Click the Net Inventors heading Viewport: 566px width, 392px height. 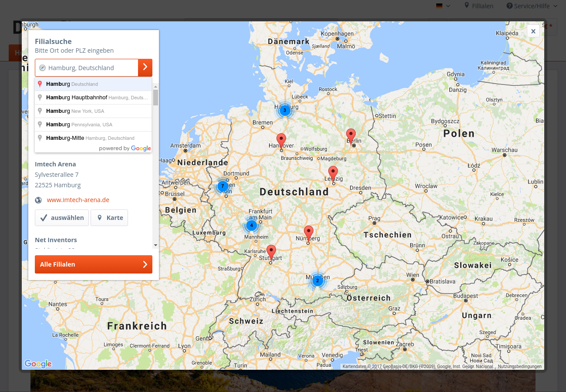tap(56, 240)
